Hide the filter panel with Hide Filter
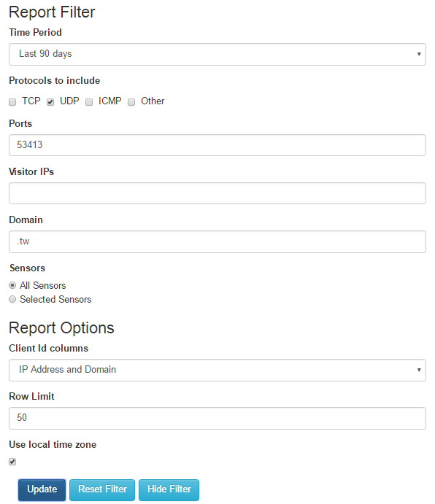 (x=169, y=490)
